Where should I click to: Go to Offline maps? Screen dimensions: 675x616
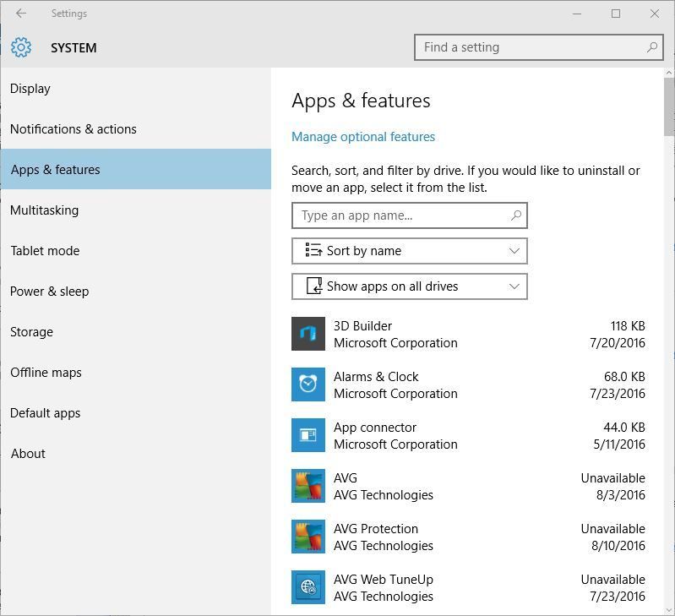point(136,373)
